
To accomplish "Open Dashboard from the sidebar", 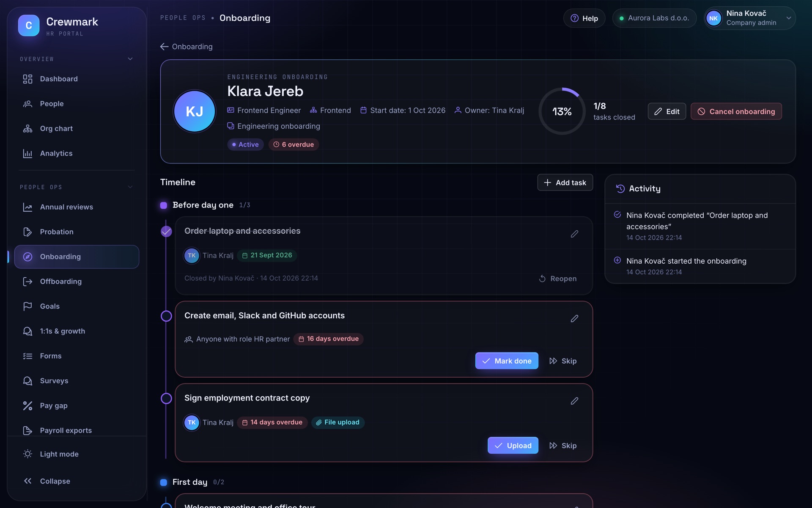I will [77, 79].
